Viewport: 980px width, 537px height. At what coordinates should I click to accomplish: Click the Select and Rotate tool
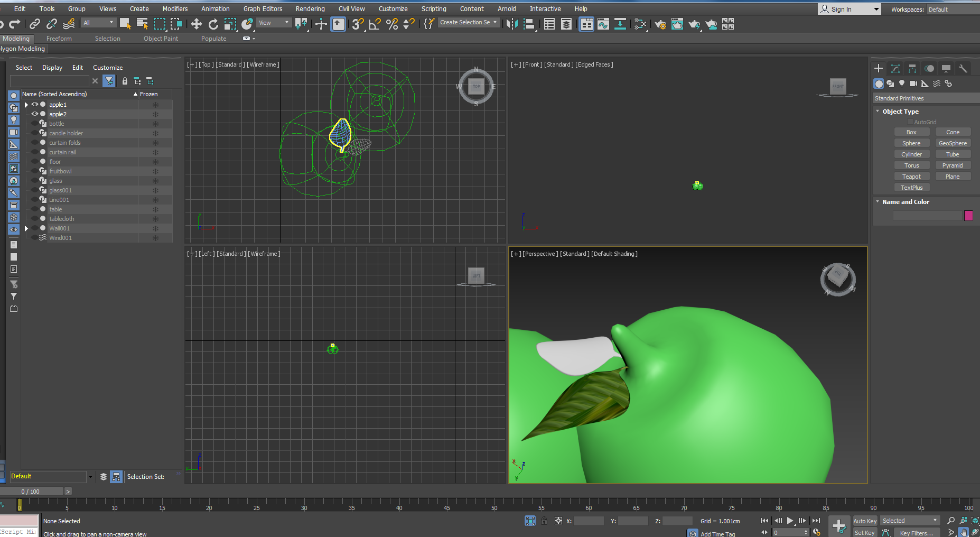point(213,24)
